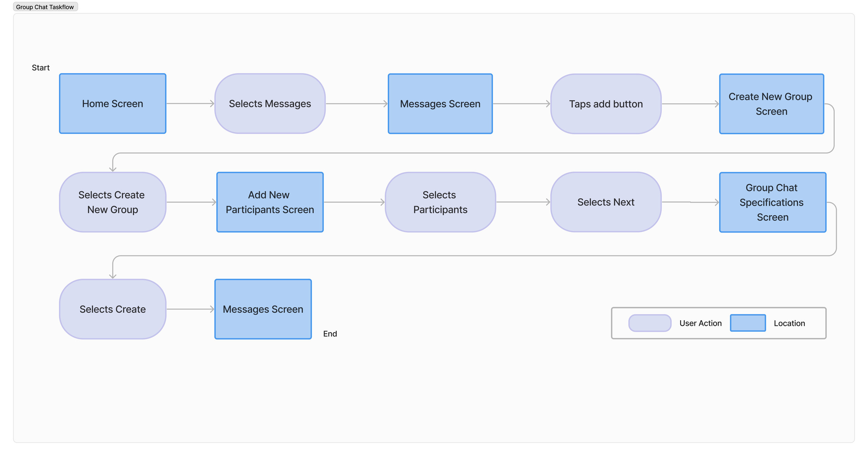
Task: Click arrow between Home Screen and Selects Messages
Action: pos(190,103)
